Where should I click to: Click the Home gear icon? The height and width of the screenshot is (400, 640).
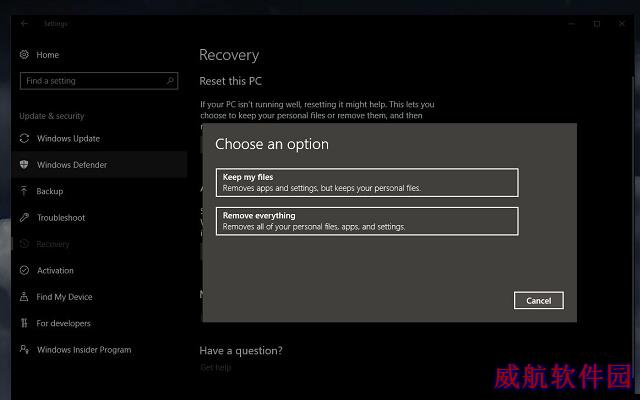pos(24,54)
